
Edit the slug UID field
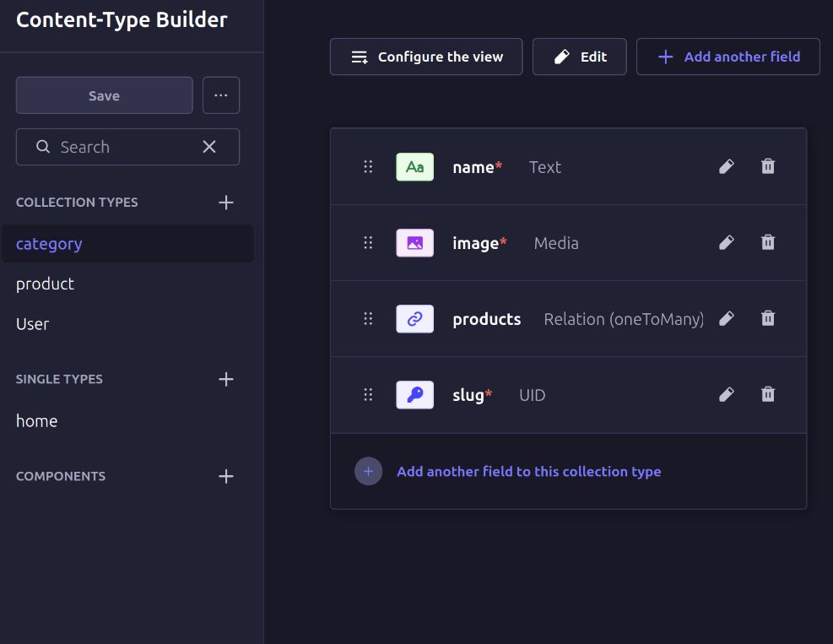726,394
